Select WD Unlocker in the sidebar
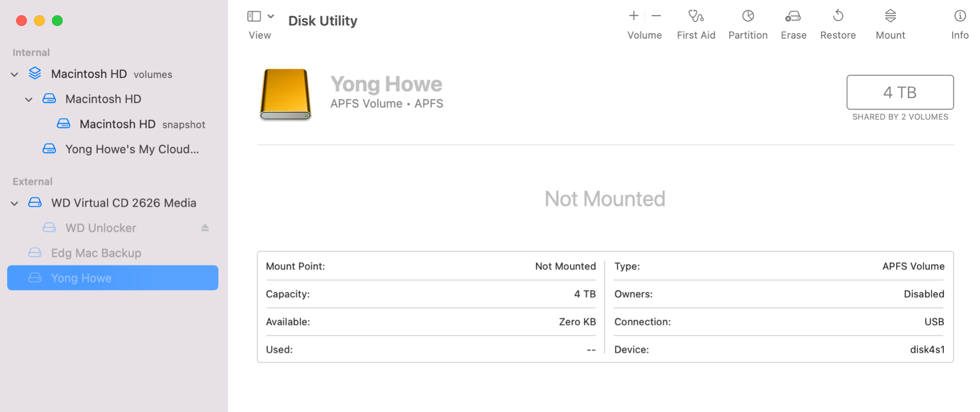Viewport: 980px width, 412px height. 100,228
